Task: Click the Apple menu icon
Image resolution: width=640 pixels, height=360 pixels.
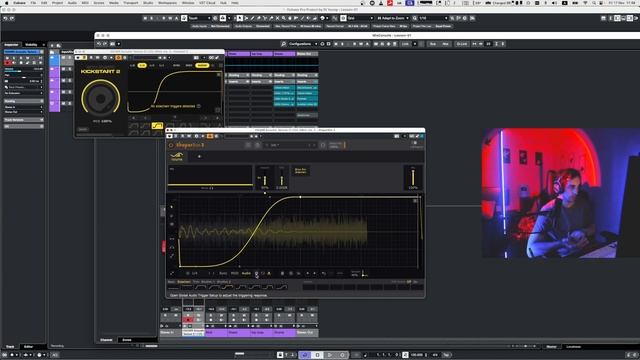Action: [7, 3]
